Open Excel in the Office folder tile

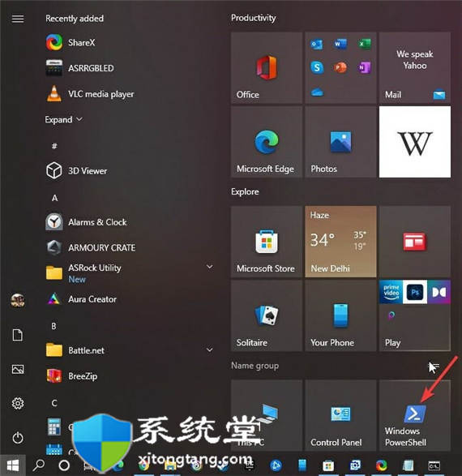coord(364,45)
